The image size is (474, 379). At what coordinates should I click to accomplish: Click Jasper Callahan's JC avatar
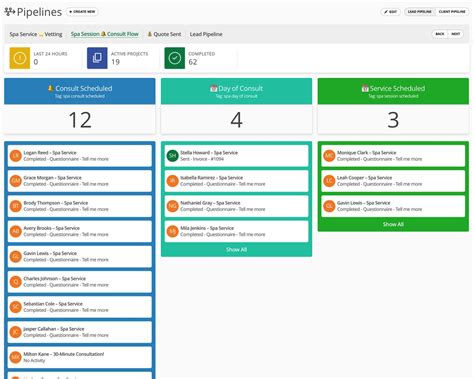(x=16, y=332)
